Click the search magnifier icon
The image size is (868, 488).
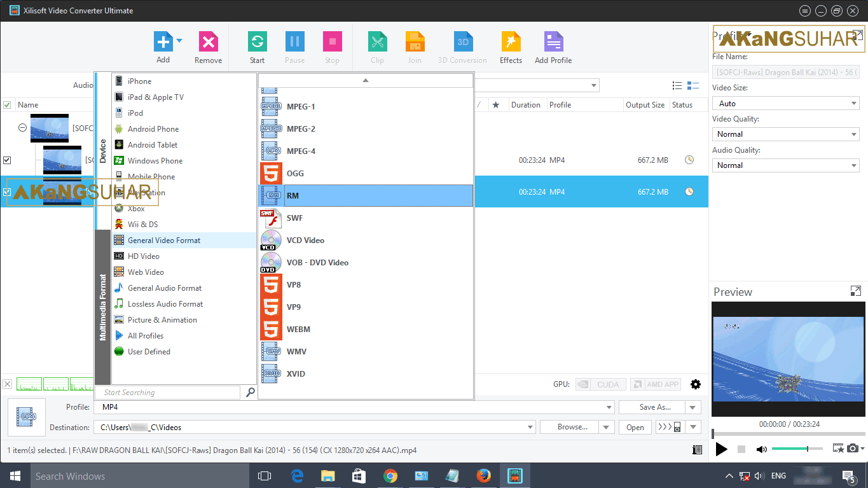coord(251,393)
